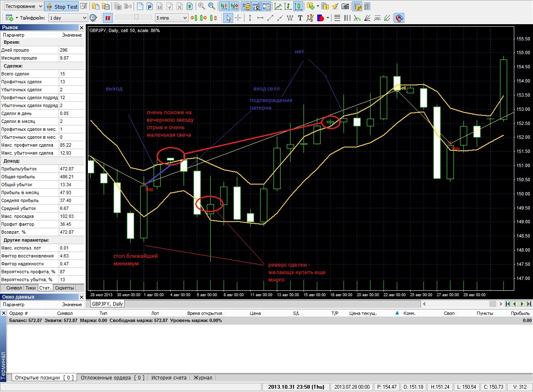Click the camera screenshot icon
Image resolution: width=533 pixels, height=392 pixels.
(345, 6)
